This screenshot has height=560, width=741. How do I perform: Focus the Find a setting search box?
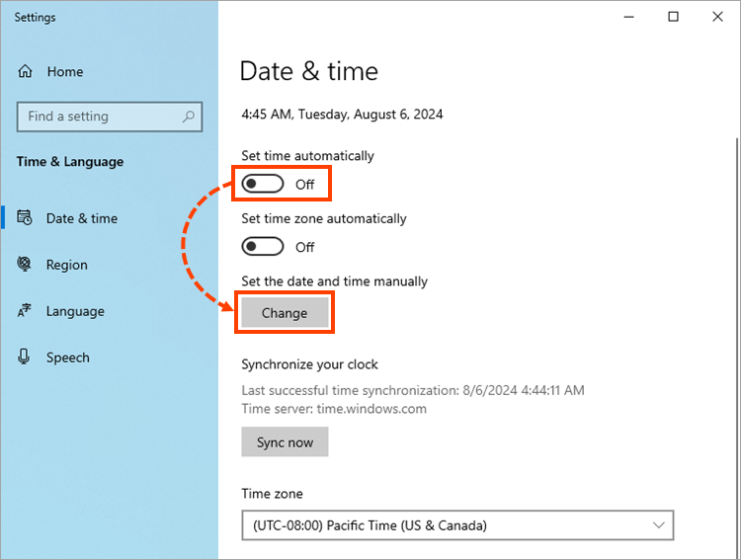tap(109, 117)
